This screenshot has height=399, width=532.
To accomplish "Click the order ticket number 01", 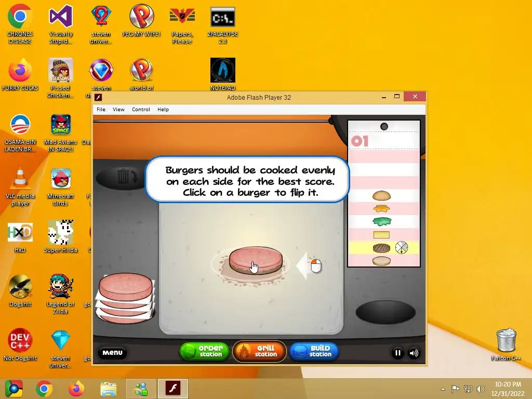I will pos(360,141).
